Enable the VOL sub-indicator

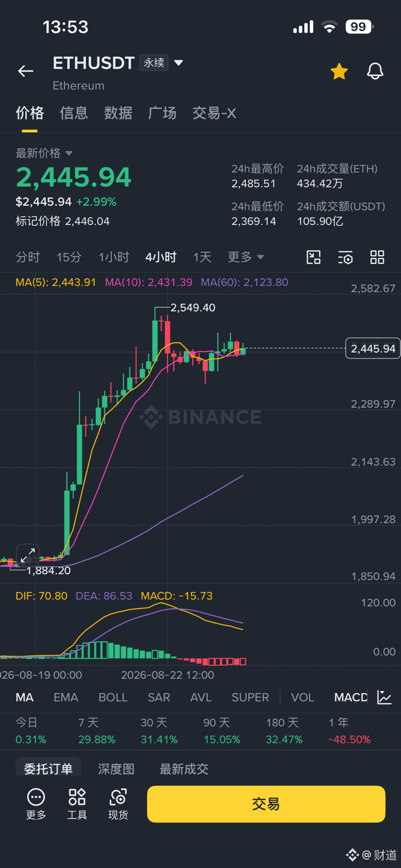303,697
